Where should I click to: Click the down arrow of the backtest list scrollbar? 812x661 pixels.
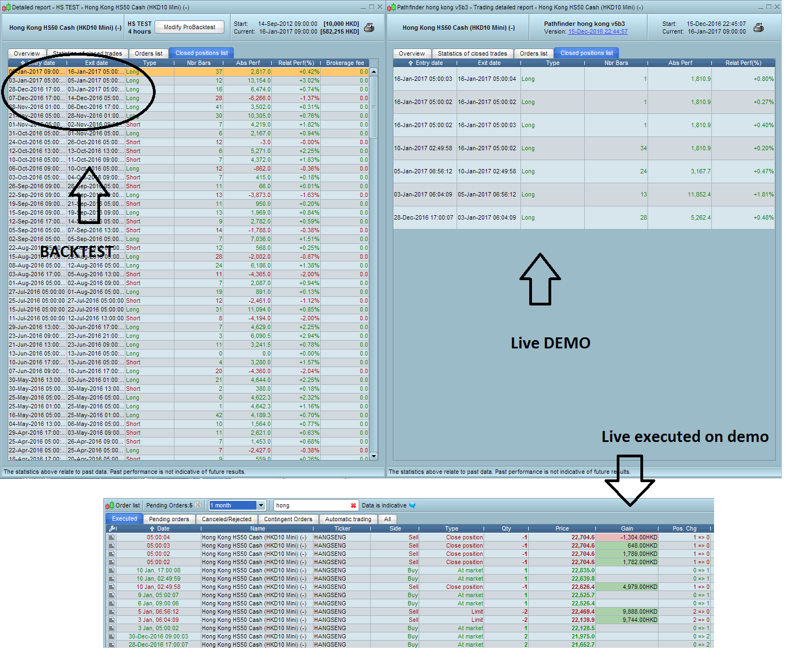click(374, 456)
